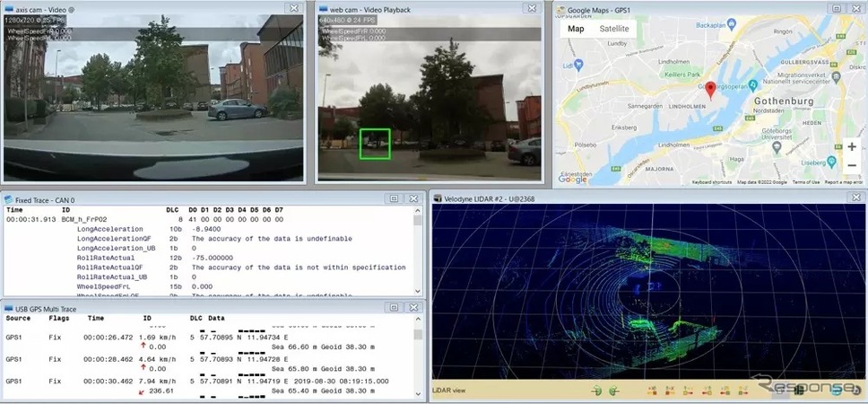Click the Flags column header in GPS trace
The image size is (868, 404).
pyautogui.click(x=58, y=319)
